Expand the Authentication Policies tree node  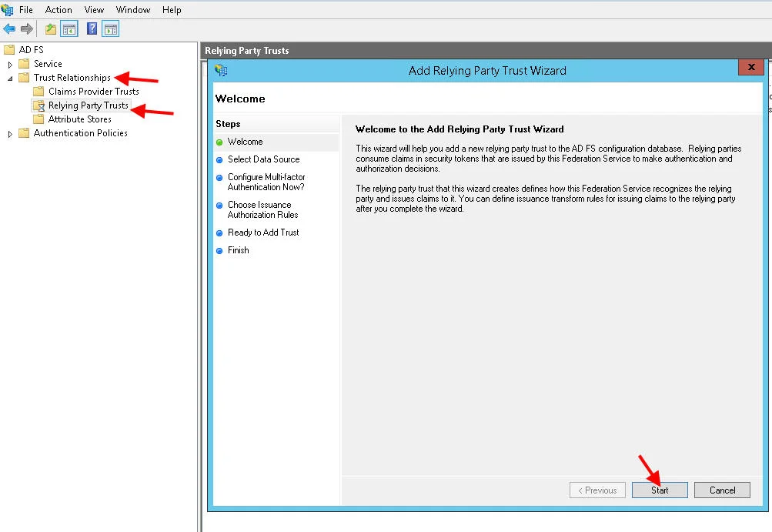coord(10,134)
